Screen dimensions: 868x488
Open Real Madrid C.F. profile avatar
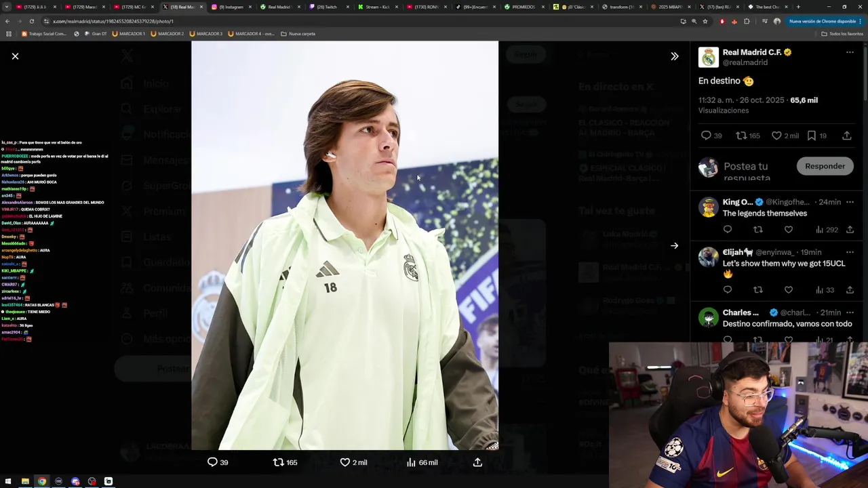(x=709, y=58)
